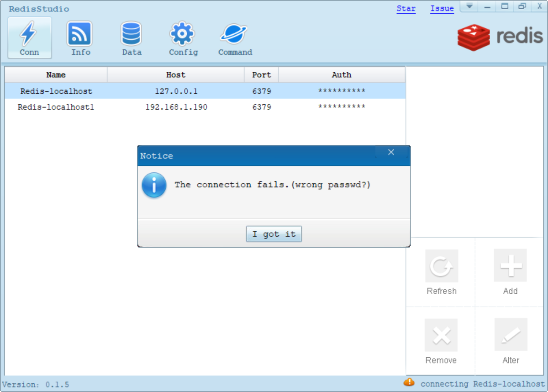Dismiss the dialog with I got it
Image resolution: width=548 pixels, height=392 pixels.
(x=274, y=234)
